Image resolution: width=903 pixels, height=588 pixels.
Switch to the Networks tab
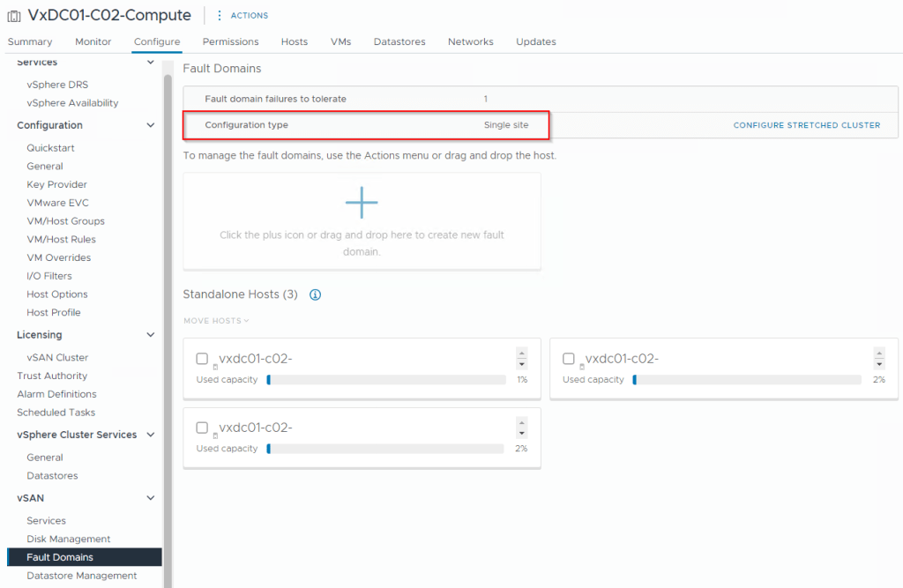(471, 41)
